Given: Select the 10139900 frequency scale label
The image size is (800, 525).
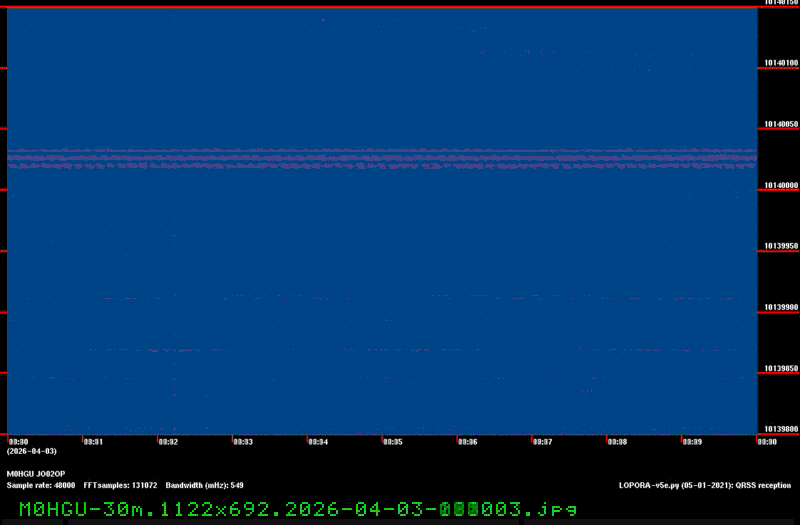Looking at the screenshot, I should point(781,307).
